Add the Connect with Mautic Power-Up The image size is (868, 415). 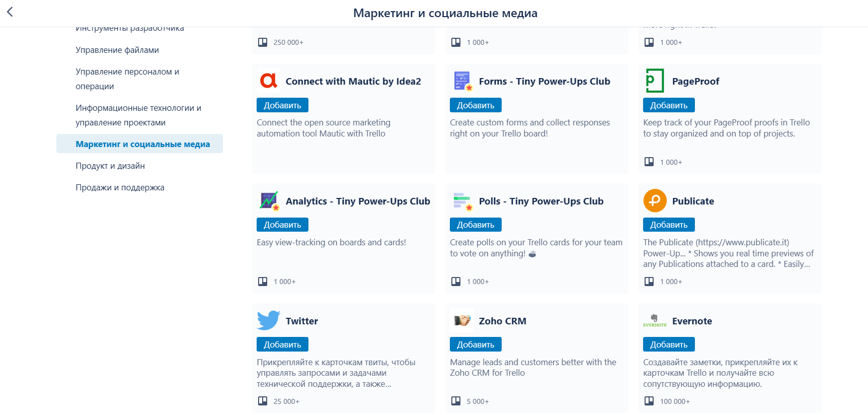pyautogui.click(x=282, y=105)
